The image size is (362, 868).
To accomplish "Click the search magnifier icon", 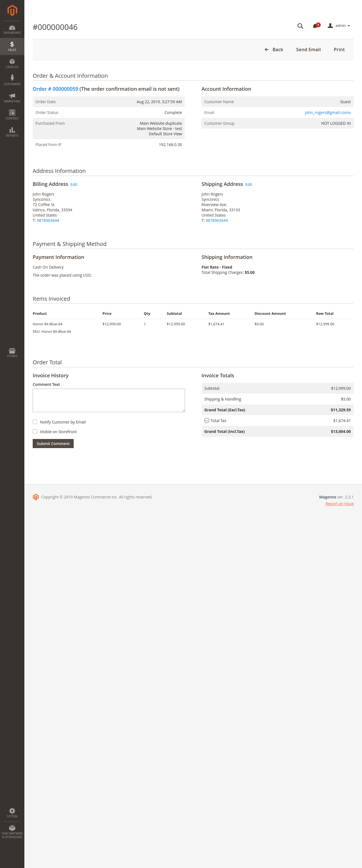I will (x=300, y=26).
